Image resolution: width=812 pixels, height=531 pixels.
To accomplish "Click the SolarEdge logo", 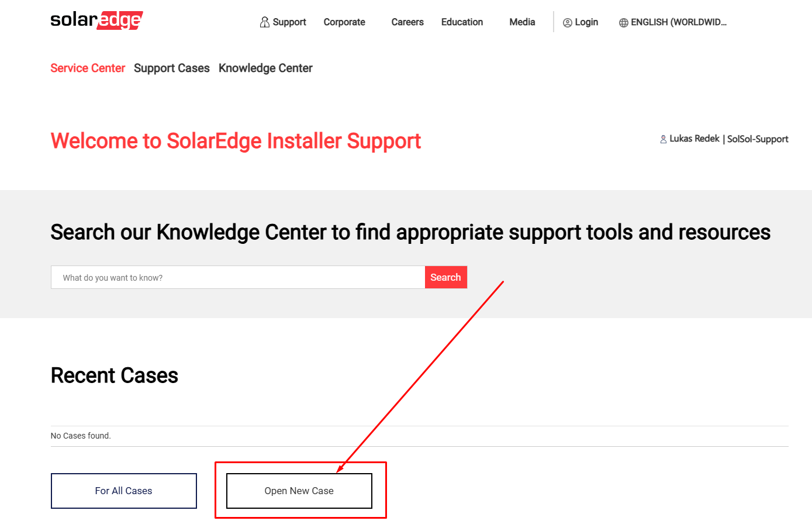I will point(96,20).
